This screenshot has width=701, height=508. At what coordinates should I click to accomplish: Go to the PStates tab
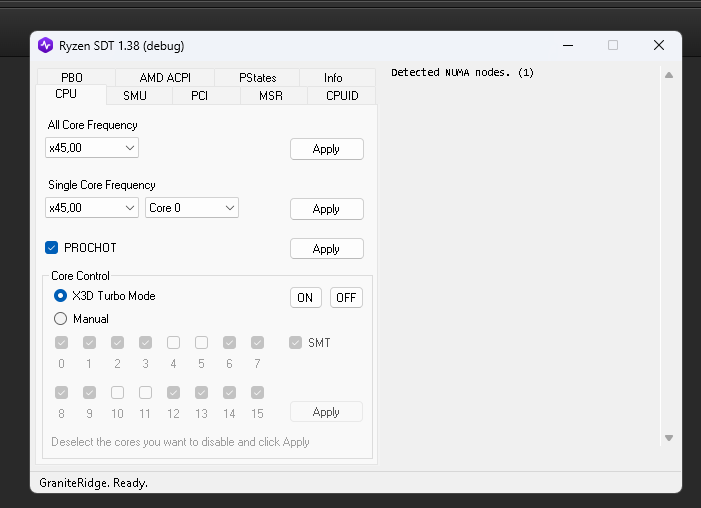pos(258,78)
